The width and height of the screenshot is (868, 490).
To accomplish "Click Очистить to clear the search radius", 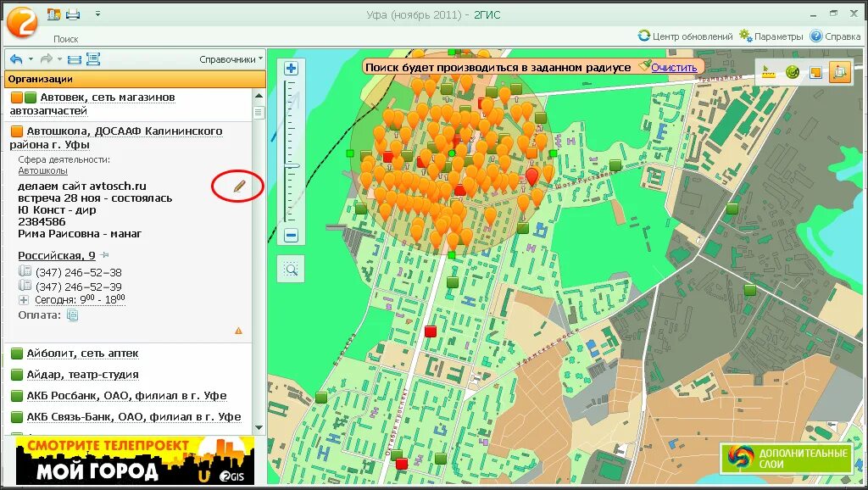I will pos(674,68).
